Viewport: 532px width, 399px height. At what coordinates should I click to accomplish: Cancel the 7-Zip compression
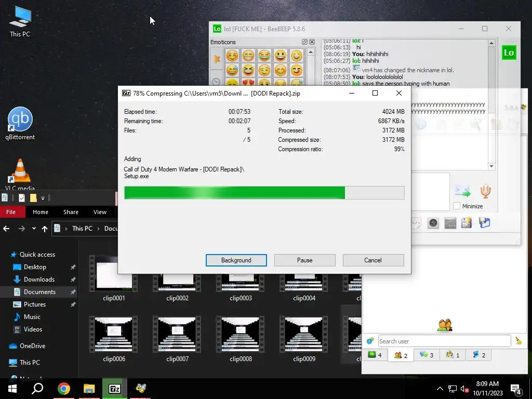point(373,260)
